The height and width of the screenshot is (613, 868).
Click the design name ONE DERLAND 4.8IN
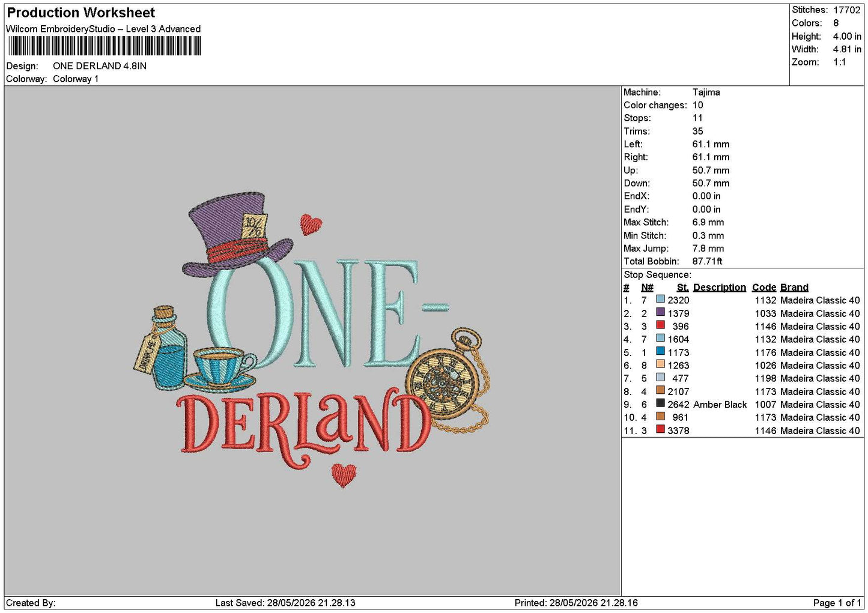coord(100,66)
